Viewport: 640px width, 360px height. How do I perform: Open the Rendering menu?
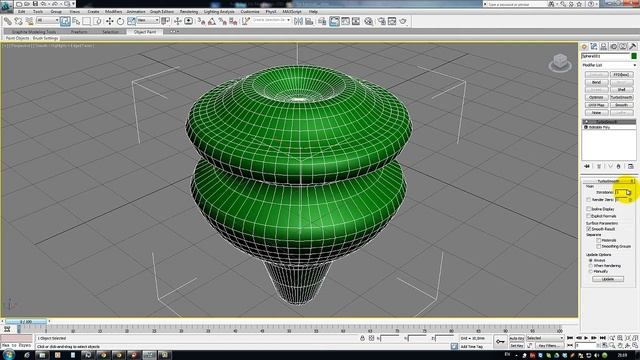click(189, 12)
